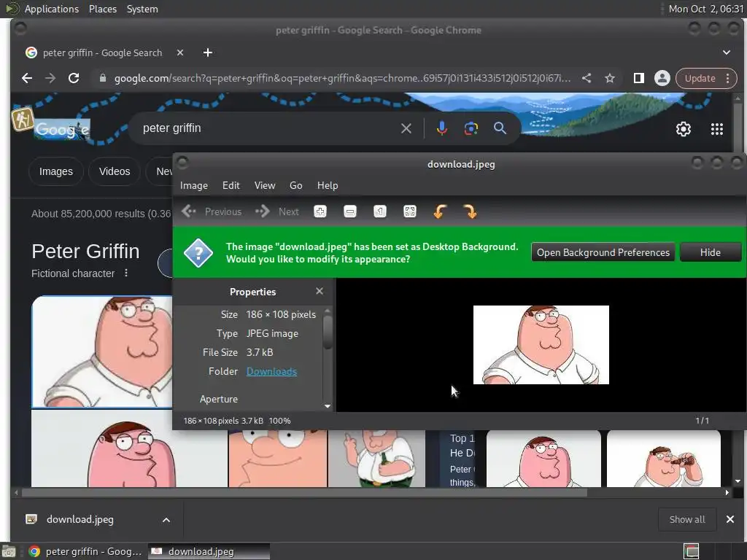The height and width of the screenshot is (560, 747).
Task: Click Show all downloads
Action: [x=687, y=519]
